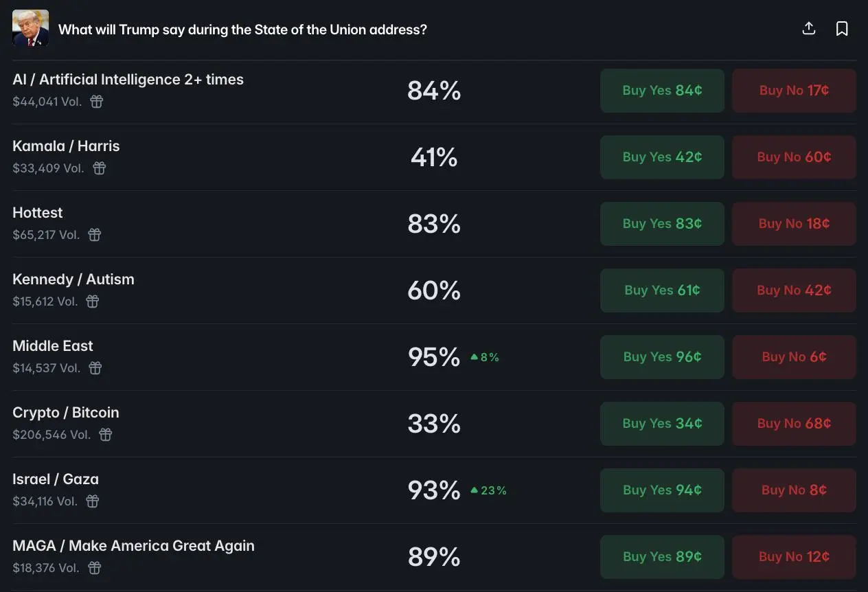Click the gift icon beside MAGA volume

(x=95, y=568)
